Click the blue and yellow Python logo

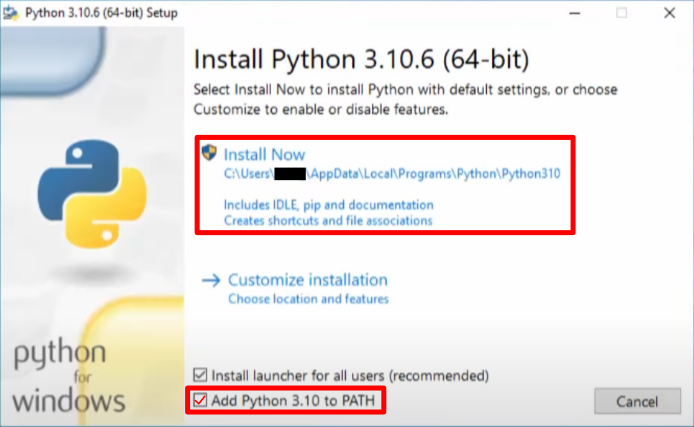point(92,193)
